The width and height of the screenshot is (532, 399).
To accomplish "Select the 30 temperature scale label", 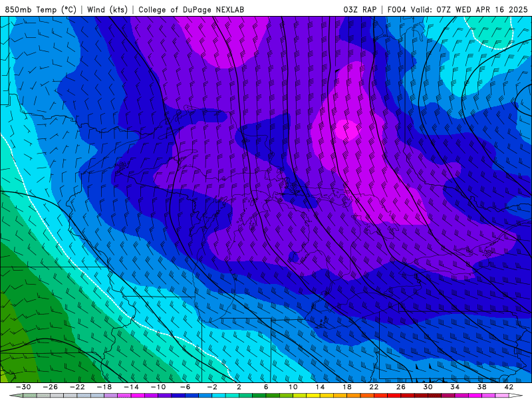I will point(428,387).
